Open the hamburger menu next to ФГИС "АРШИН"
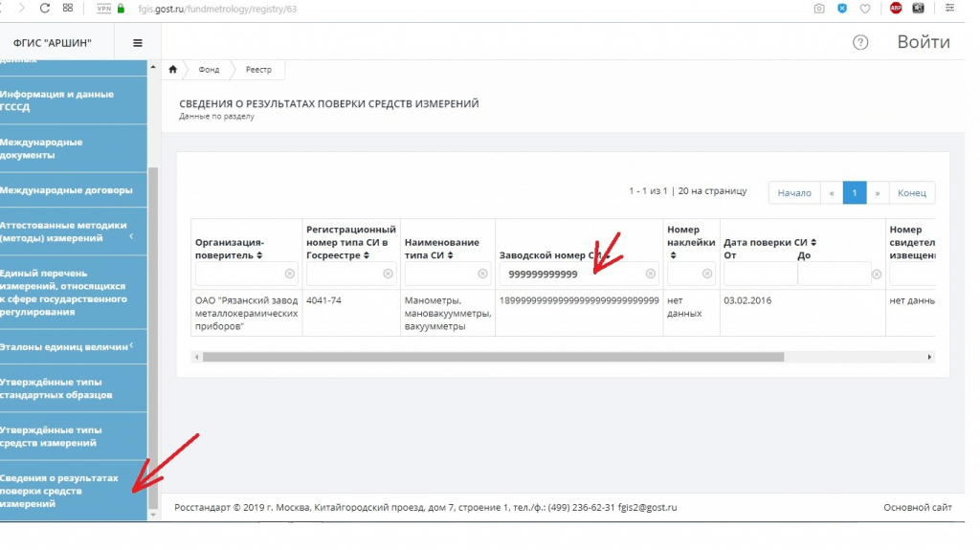Screen dimensions: 980x550 coord(138,43)
